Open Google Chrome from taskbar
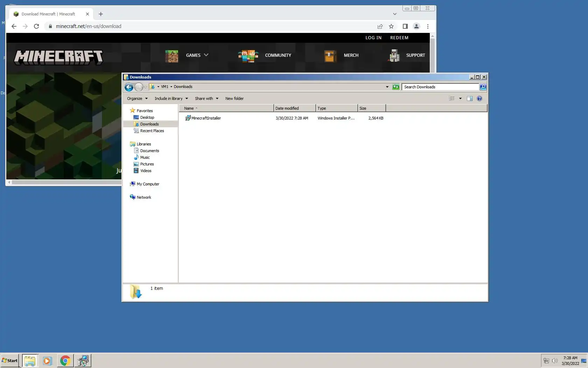 65,361
